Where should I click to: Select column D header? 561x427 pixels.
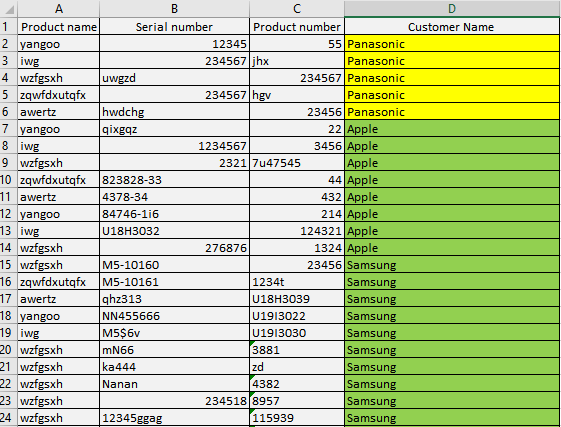[452, 9]
